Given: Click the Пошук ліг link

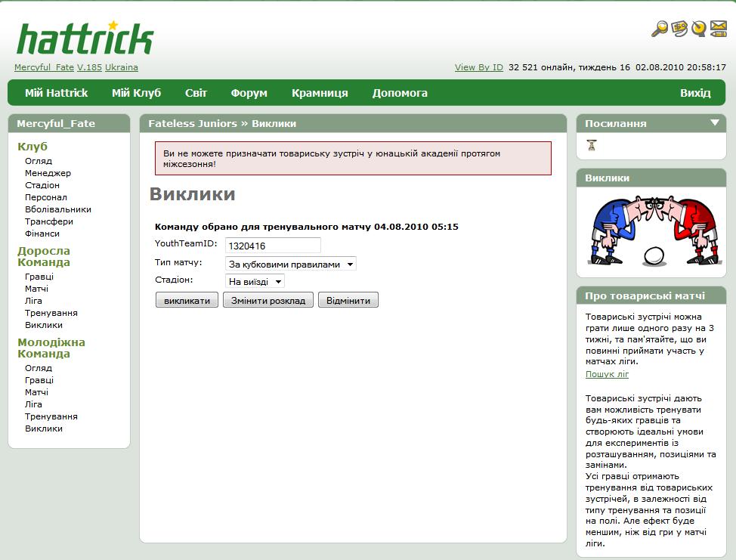Looking at the screenshot, I should click(607, 374).
